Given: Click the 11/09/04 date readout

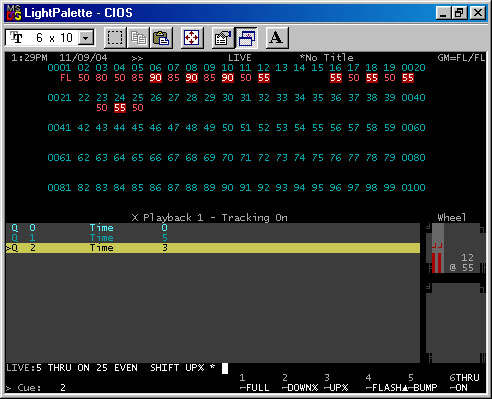Looking at the screenshot, I should point(83,58).
